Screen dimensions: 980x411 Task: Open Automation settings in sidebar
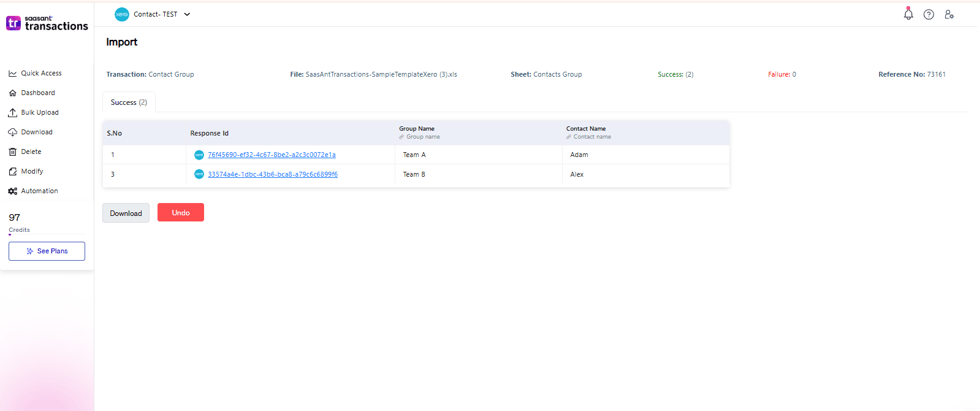click(x=39, y=191)
